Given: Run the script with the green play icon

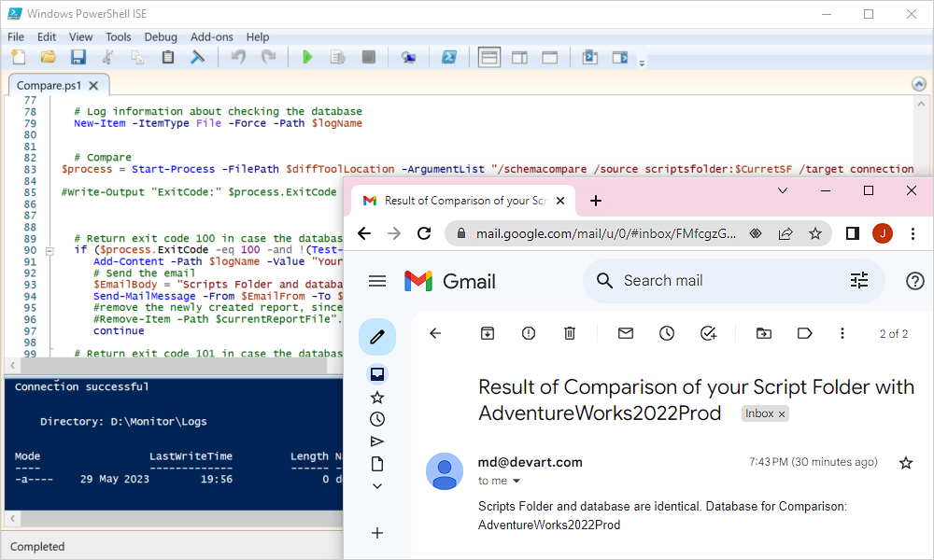Looking at the screenshot, I should tap(306, 57).
